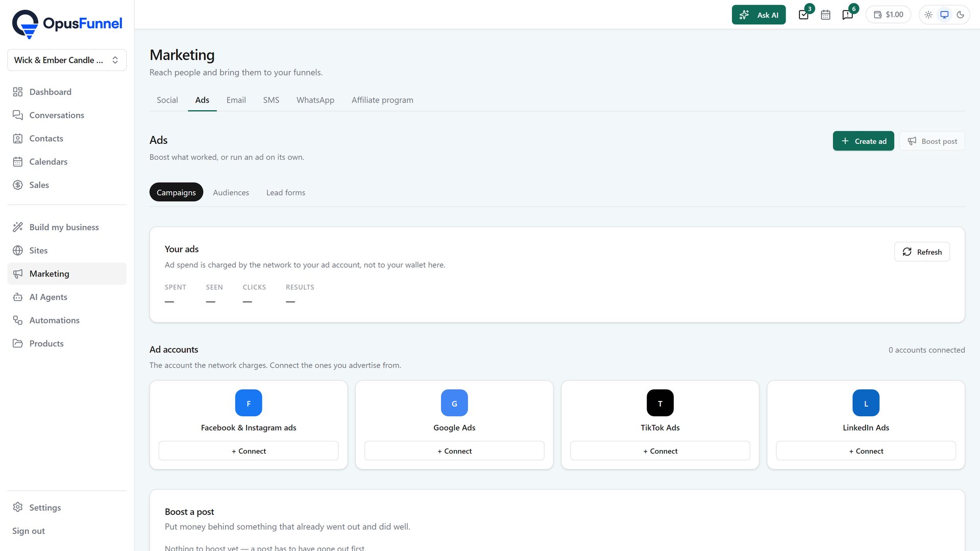Connect LinkedIn Ads account
Screen dimensions: 980x551
pyautogui.click(x=866, y=451)
